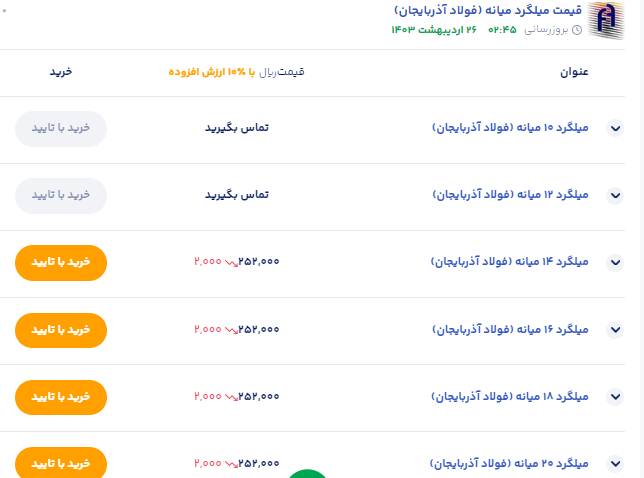The image size is (644, 478).
Task: Expand the میلگرد ۱۴ میانه row
Action: (x=616, y=263)
